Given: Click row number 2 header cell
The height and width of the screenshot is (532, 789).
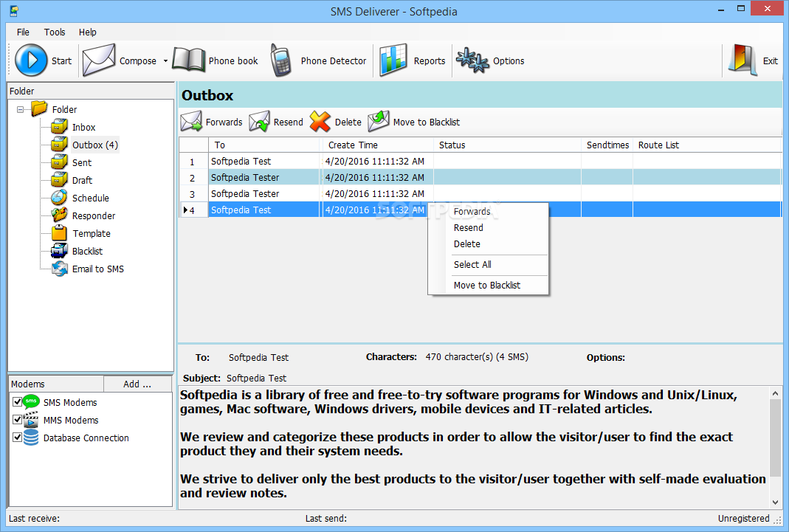Looking at the screenshot, I should 193,178.
